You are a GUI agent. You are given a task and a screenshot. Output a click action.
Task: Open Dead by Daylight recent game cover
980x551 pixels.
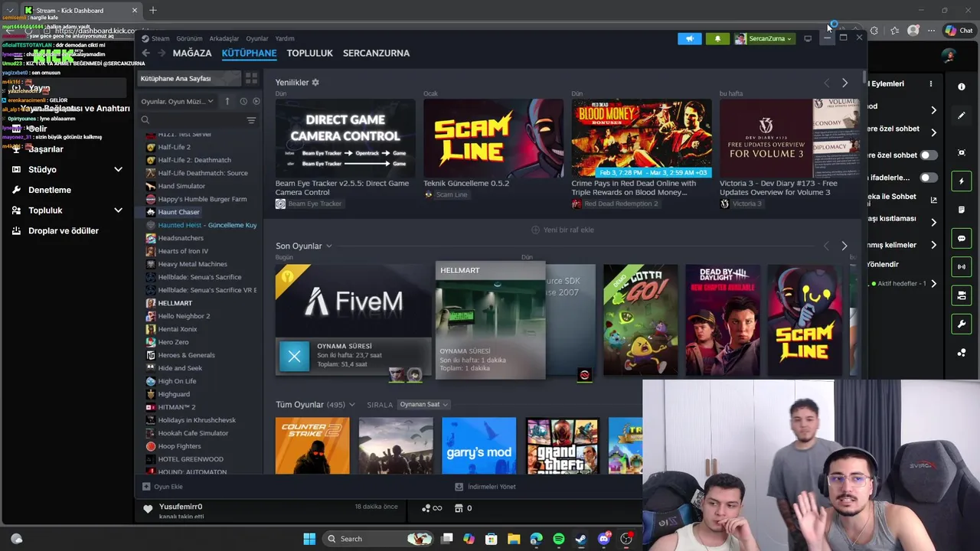(x=722, y=320)
